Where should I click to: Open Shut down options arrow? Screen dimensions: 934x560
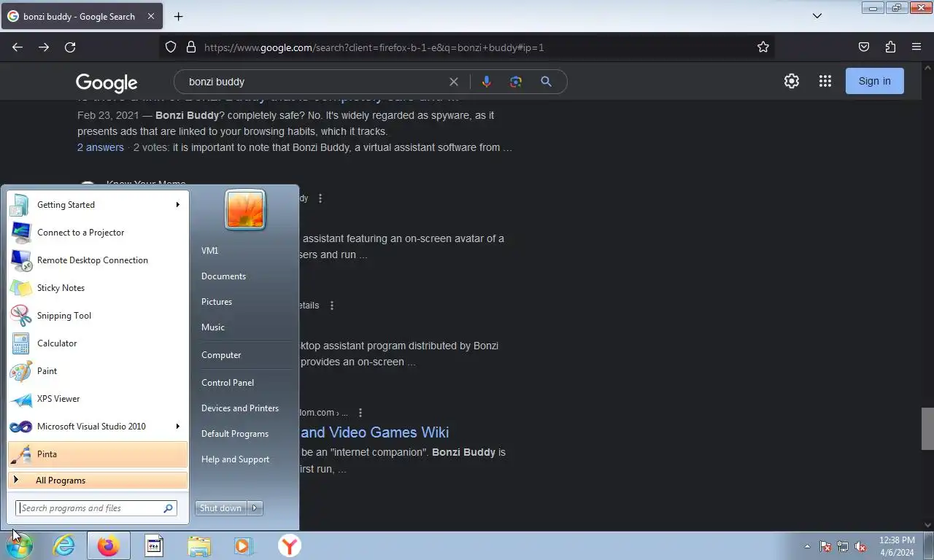(255, 508)
